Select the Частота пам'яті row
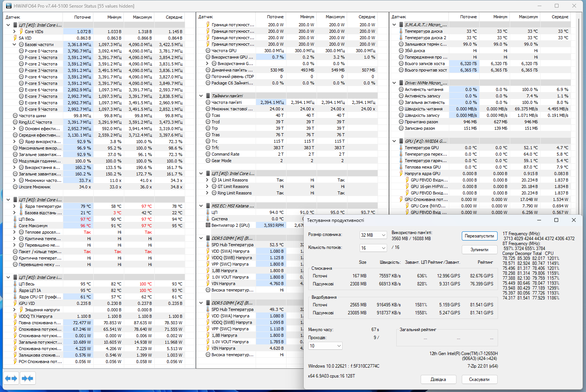The width and height of the screenshot is (586, 392). 287,102
